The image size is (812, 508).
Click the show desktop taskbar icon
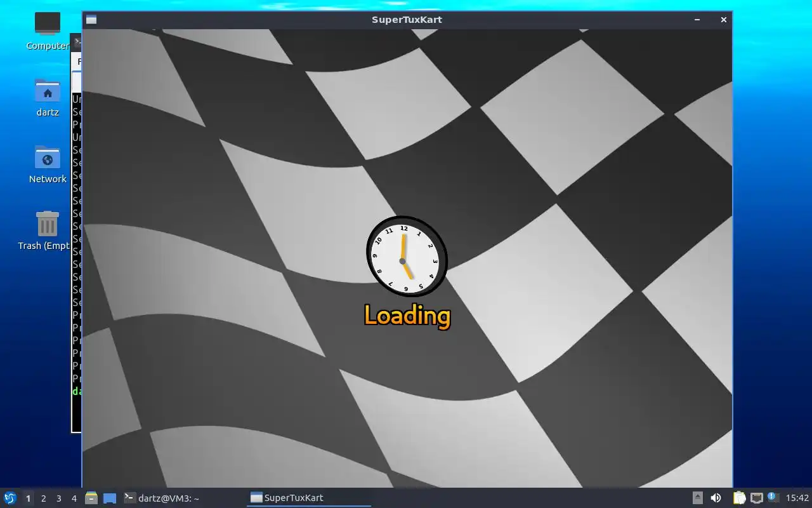110,498
